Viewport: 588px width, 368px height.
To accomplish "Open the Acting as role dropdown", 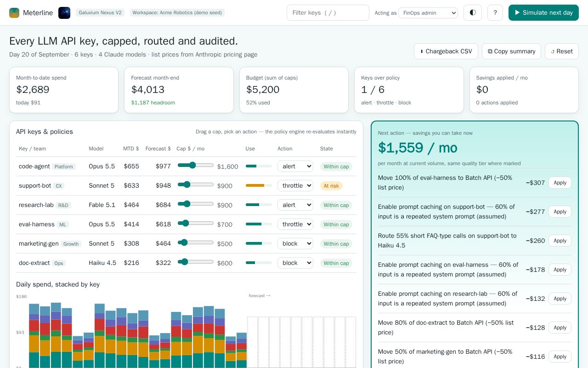I will pos(428,13).
